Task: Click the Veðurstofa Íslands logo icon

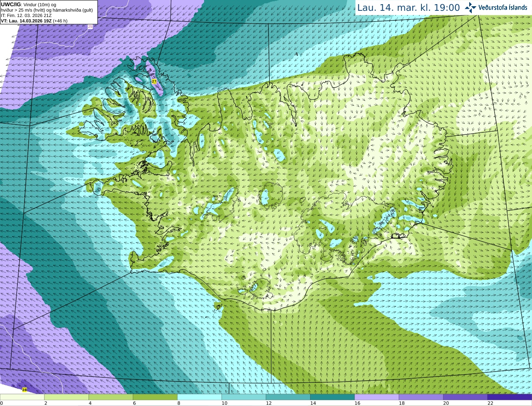Action: (x=470, y=7)
